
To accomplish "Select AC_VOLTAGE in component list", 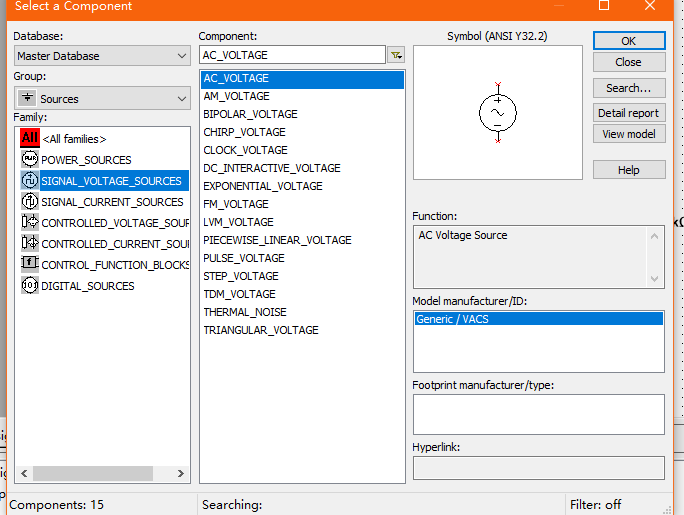I will pyautogui.click(x=302, y=78).
